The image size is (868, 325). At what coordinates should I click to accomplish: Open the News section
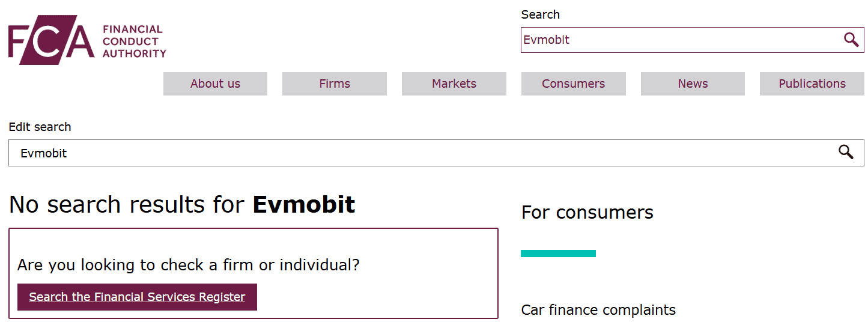(693, 84)
